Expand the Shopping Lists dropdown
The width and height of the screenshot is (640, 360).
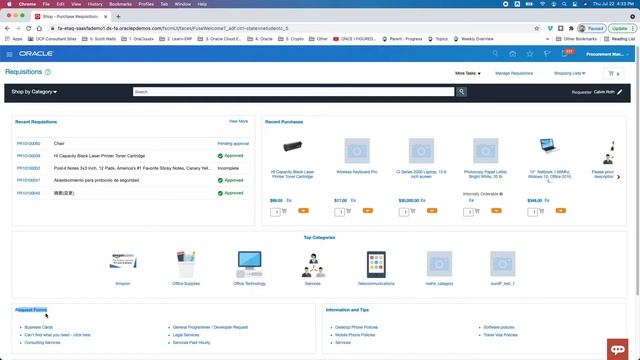point(569,73)
